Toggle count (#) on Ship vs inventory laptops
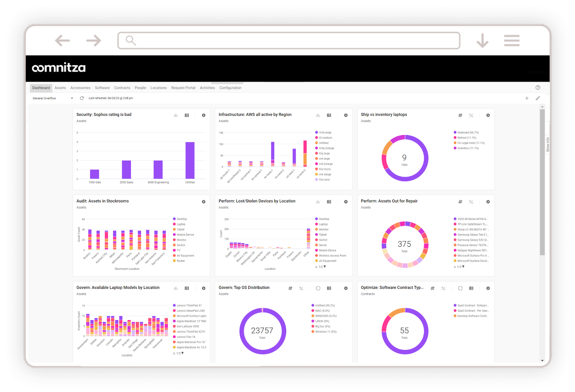The image size is (575, 392). click(460, 115)
